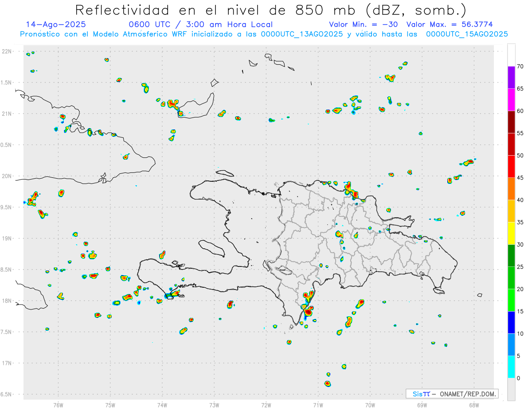Click the 'SisTT – ONAMET/REP.DOM.' credit box

[452, 394]
